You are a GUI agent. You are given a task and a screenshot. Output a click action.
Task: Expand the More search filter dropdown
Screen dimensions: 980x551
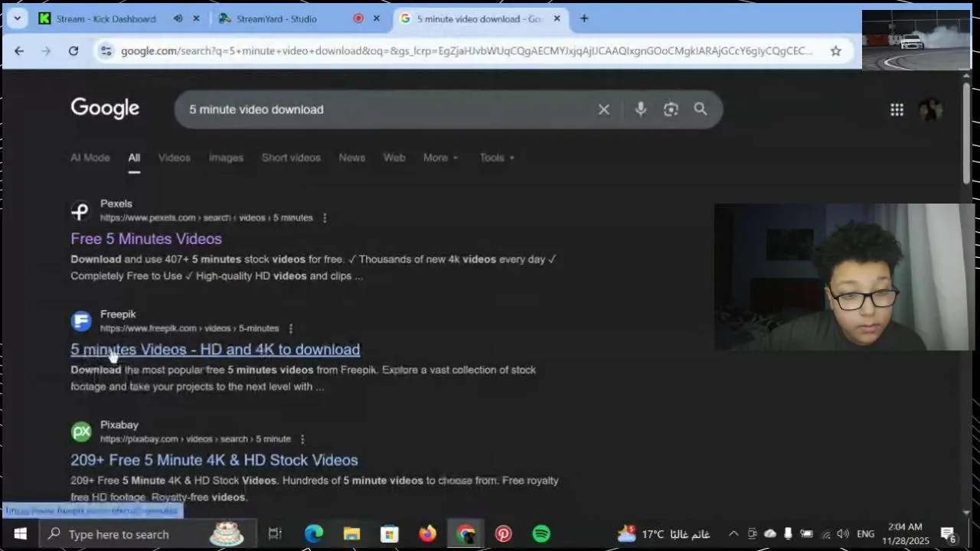(441, 158)
